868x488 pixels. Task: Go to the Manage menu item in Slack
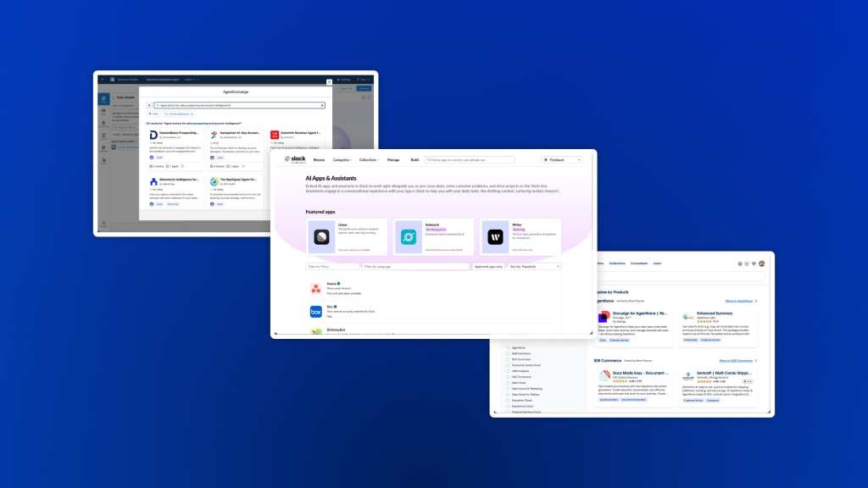393,159
